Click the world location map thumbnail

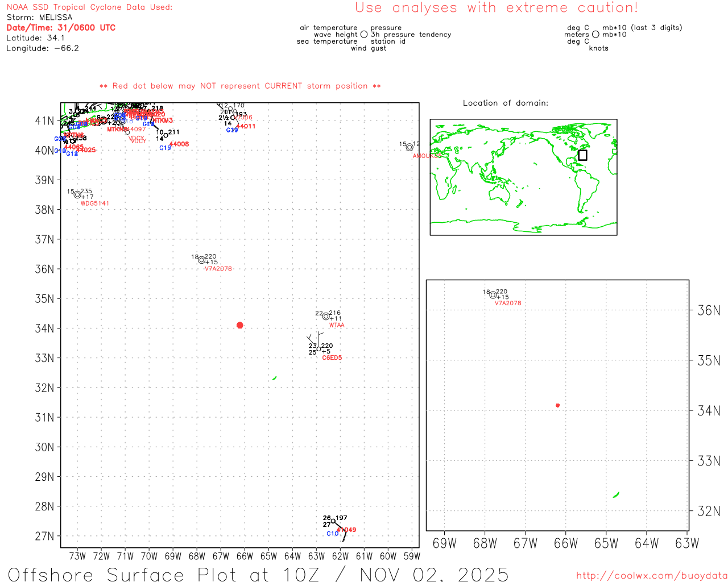(523, 177)
